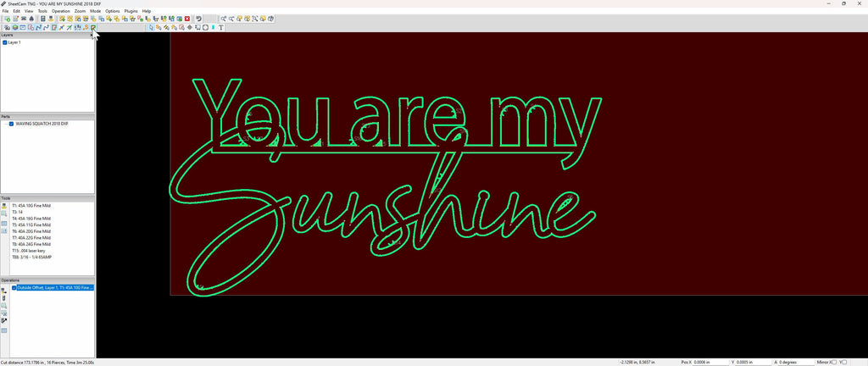Image resolution: width=868 pixels, height=366 pixels.
Task: Click the Undo arrow icon
Action: pyautogui.click(x=199, y=19)
